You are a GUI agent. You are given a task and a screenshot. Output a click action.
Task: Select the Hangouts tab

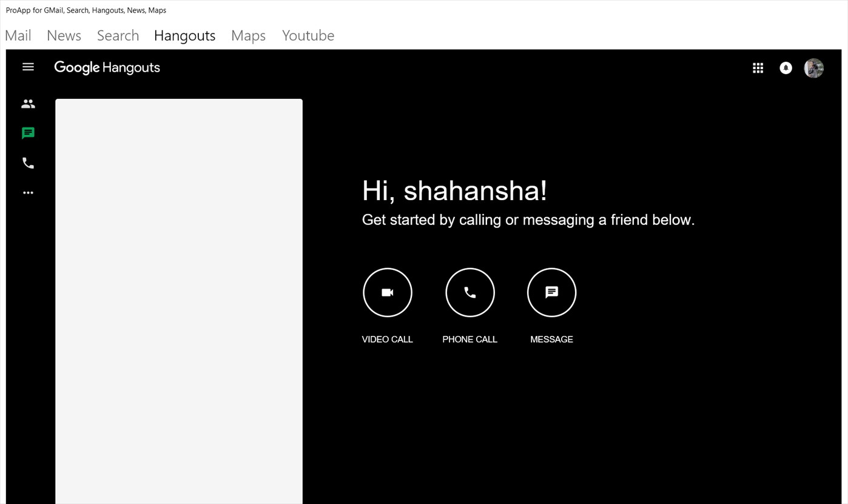coord(184,36)
